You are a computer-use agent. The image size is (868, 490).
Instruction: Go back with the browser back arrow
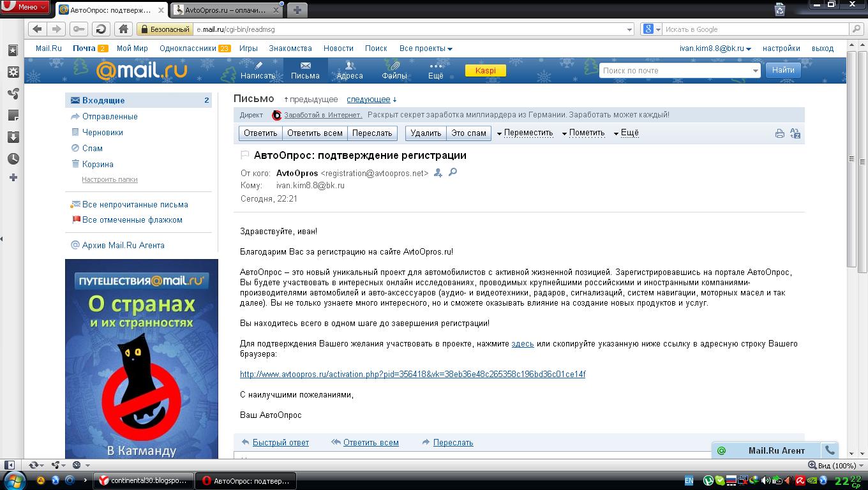tap(37, 29)
